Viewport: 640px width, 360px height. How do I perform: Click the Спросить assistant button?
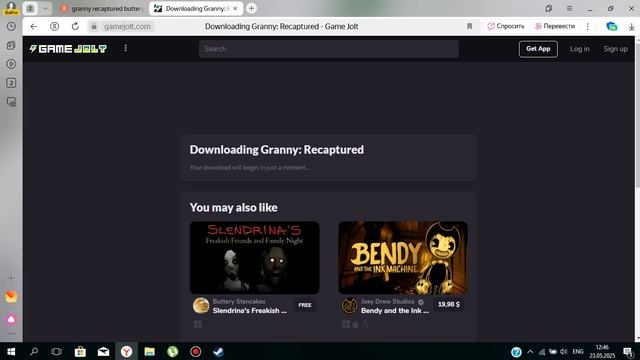coord(506,26)
